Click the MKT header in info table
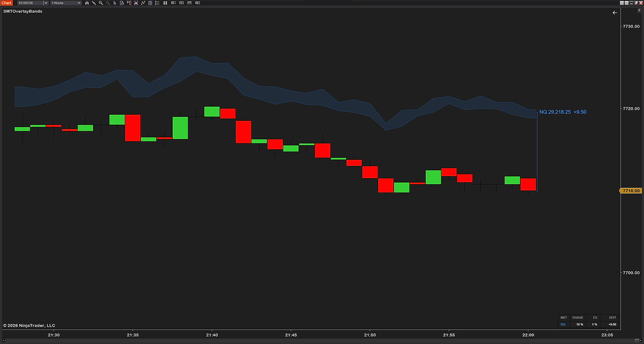Viewport: 644px width, 344px height. click(x=563, y=317)
